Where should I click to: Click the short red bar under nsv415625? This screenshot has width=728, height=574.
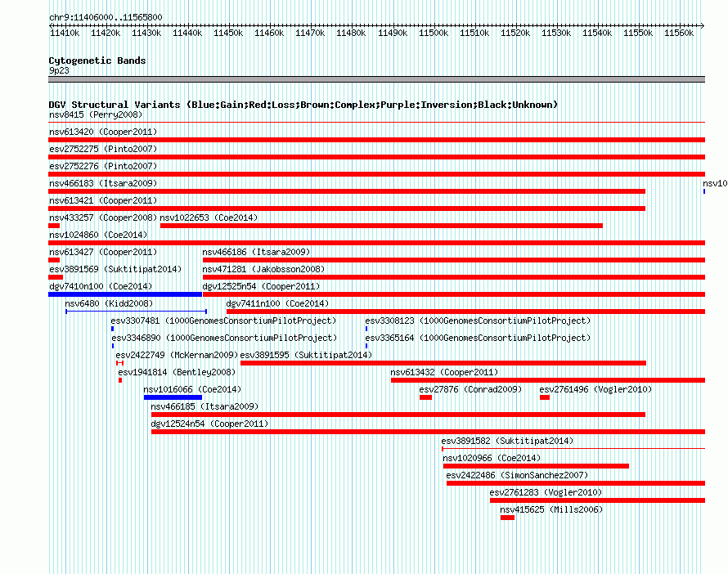click(507, 518)
